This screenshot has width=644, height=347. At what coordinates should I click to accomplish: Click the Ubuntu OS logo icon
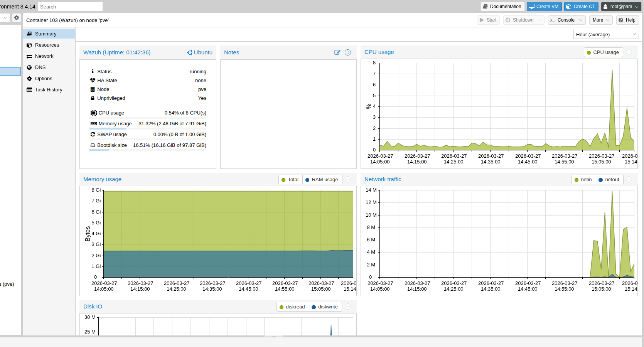190,52
